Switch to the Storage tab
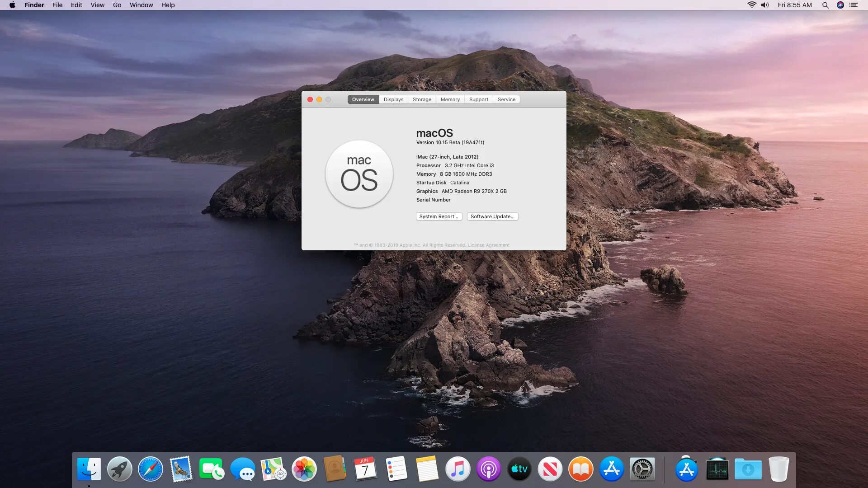Image resolution: width=868 pixels, height=488 pixels. tap(422, 99)
